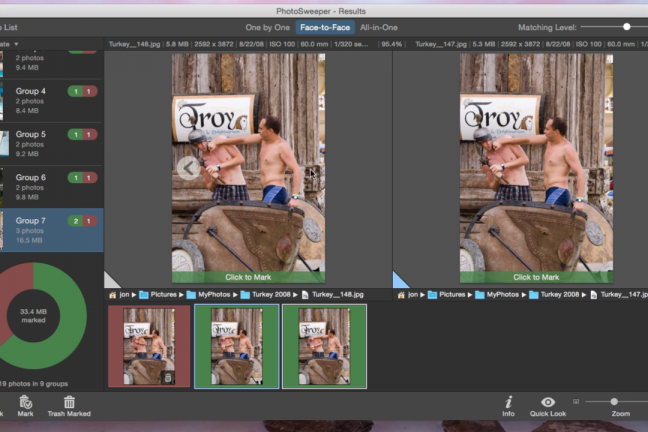Click MyPhotos folder in right path bar
Screen dimensions: 648x432
[497, 295]
